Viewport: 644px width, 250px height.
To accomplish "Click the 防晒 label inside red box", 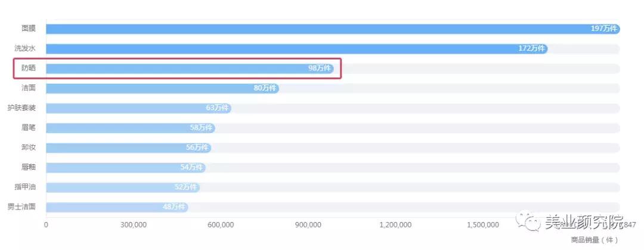I will coord(29,68).
